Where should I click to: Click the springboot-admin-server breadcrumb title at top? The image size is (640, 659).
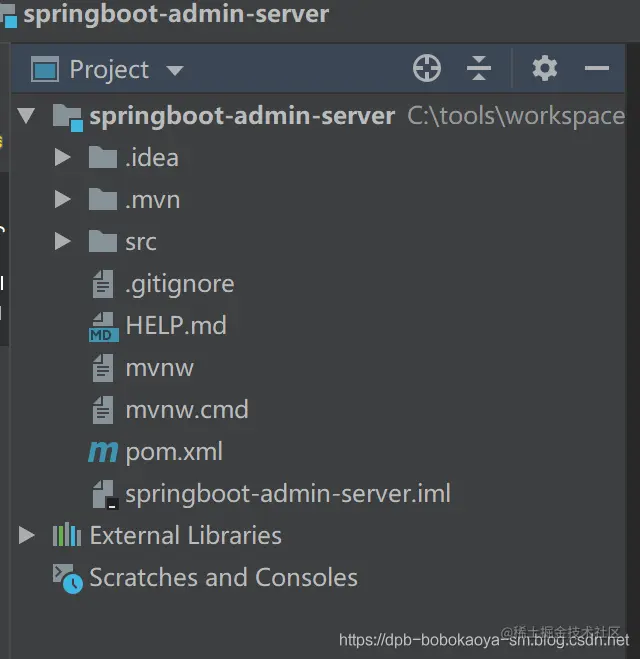[176, 15]
